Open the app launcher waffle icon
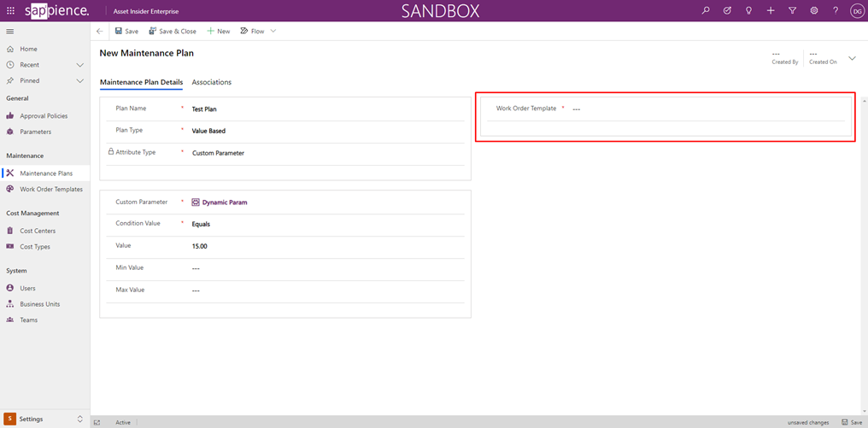This screenshot has height=428, width=868. click(x=10, y=11)
